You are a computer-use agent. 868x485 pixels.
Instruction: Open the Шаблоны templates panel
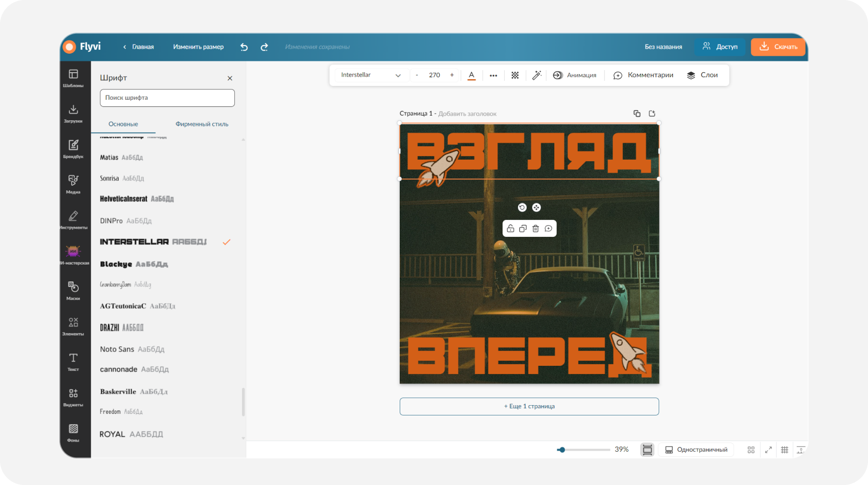[73, 78]
